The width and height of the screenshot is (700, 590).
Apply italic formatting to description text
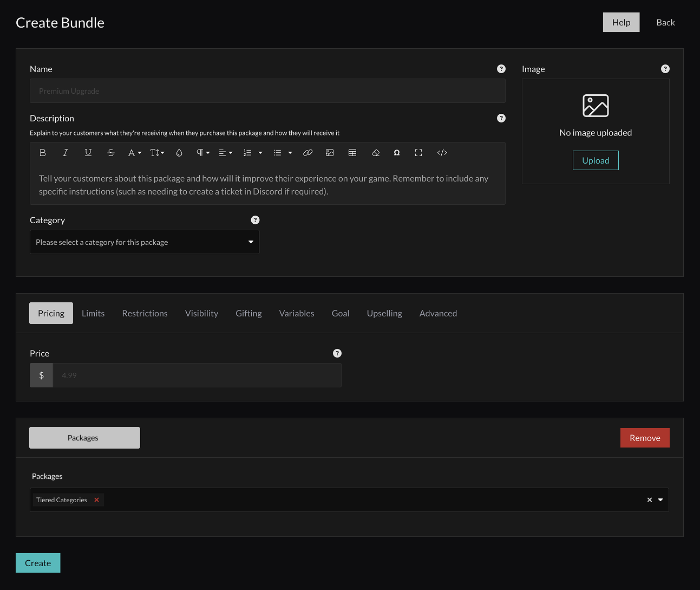coord(66,152)
